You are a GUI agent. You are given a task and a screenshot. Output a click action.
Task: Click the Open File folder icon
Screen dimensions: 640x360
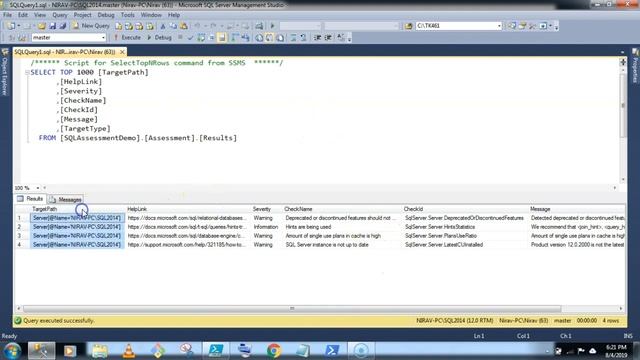click(42, 26)
